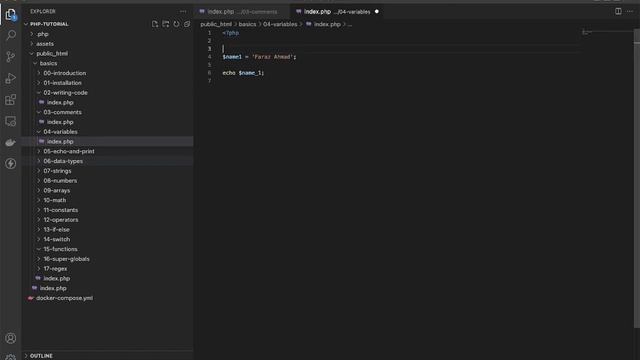
Task: Click the Refresh Explorer icon
Action: point(176,24)
